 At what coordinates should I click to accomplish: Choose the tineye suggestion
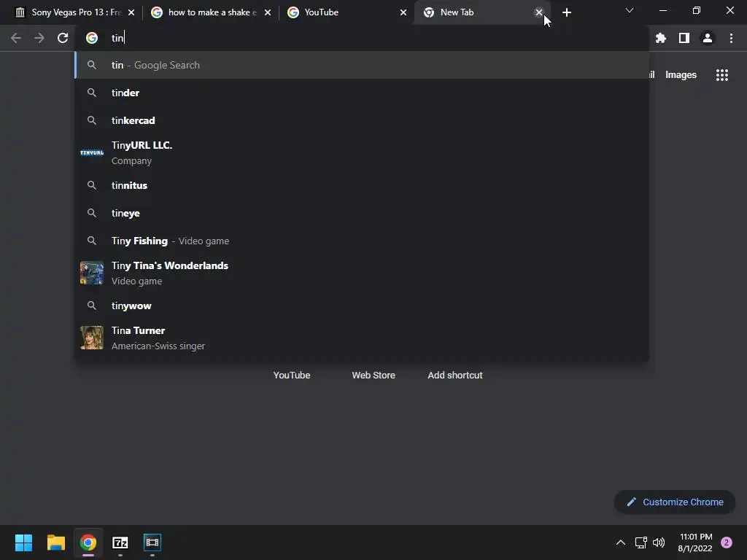(362, 213)
